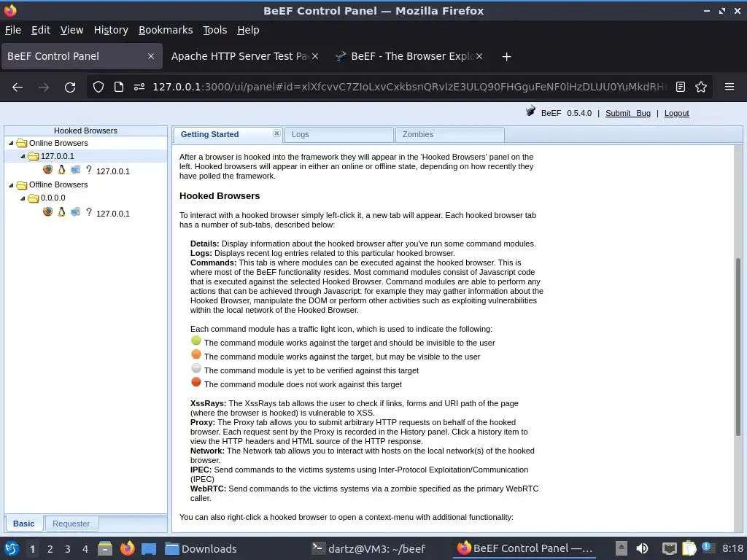Click the Hooked Browsers panel header

[86, 131]
